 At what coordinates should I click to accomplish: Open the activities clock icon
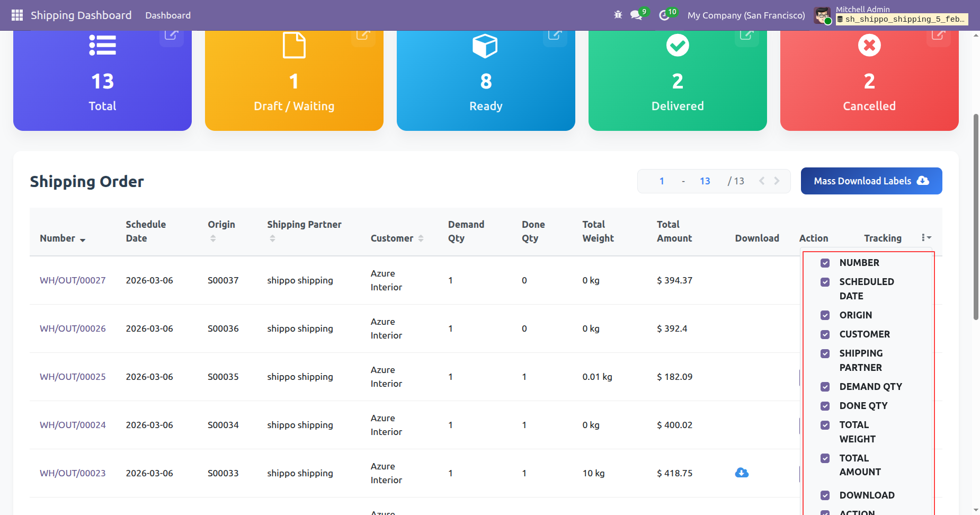click(664, 15)
